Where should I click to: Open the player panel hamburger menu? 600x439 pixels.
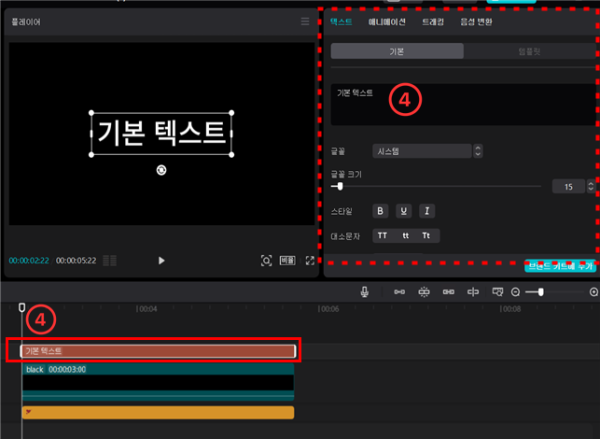tap(305, 21)
